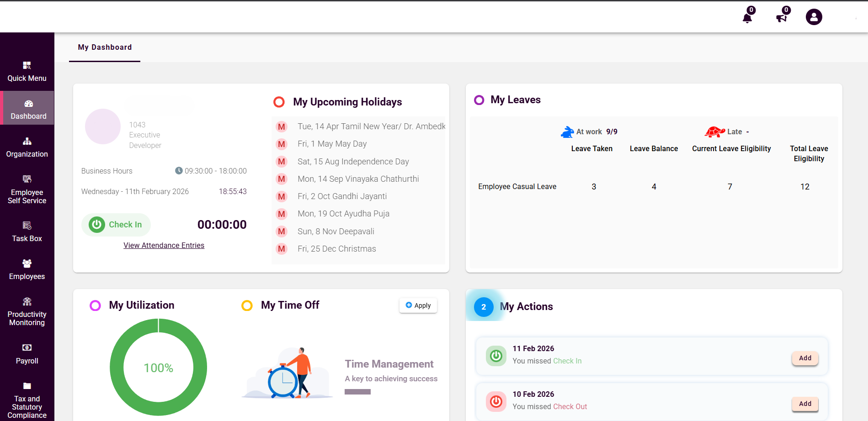Open the notifications bell
Image resolution: width=868 pixels, height=421 pixels.
click(747, 16)
